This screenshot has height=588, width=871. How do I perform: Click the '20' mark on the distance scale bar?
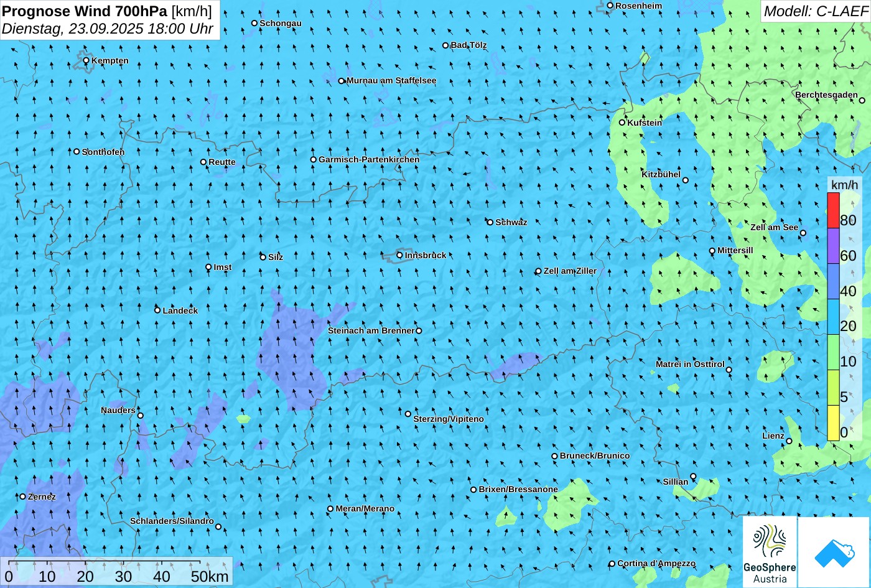tap(85, 576)
